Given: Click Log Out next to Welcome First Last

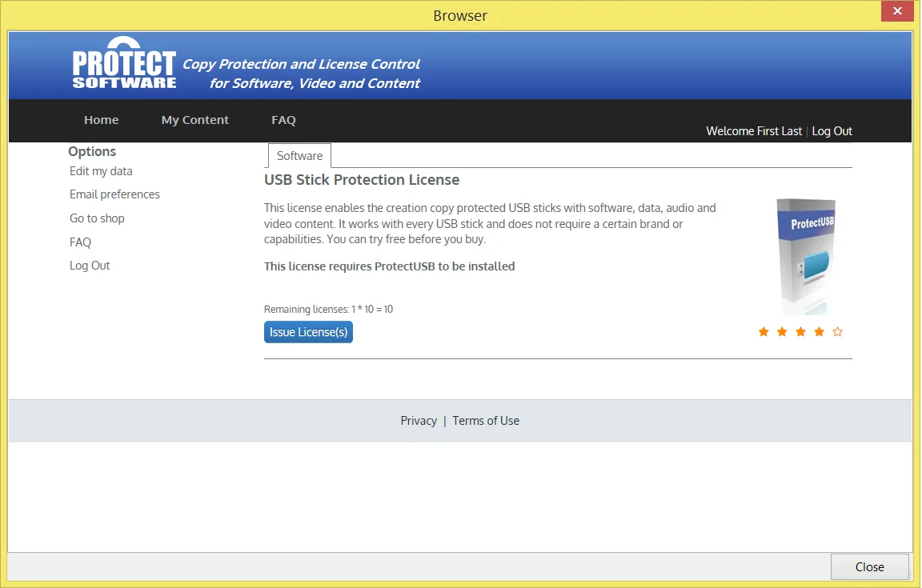Looking at the screenshot, I should pos(832,131).
